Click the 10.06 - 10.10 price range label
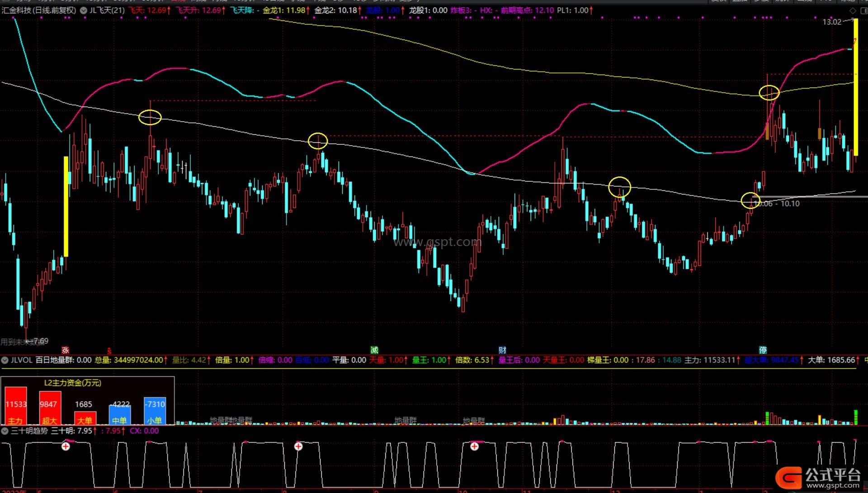This screenshot has width=868, height=493. coord(777,204)
